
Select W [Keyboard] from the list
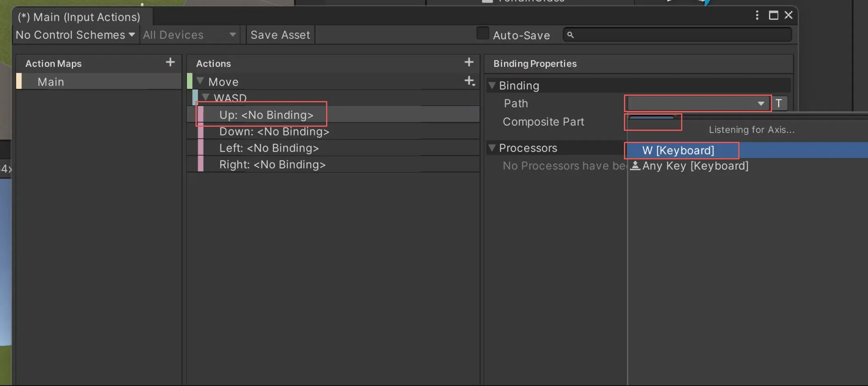tap(678, 150)
